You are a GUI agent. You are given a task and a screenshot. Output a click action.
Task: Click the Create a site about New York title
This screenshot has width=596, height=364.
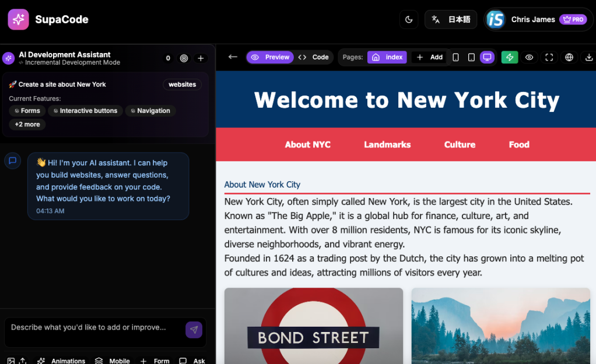tap(62, 84)
